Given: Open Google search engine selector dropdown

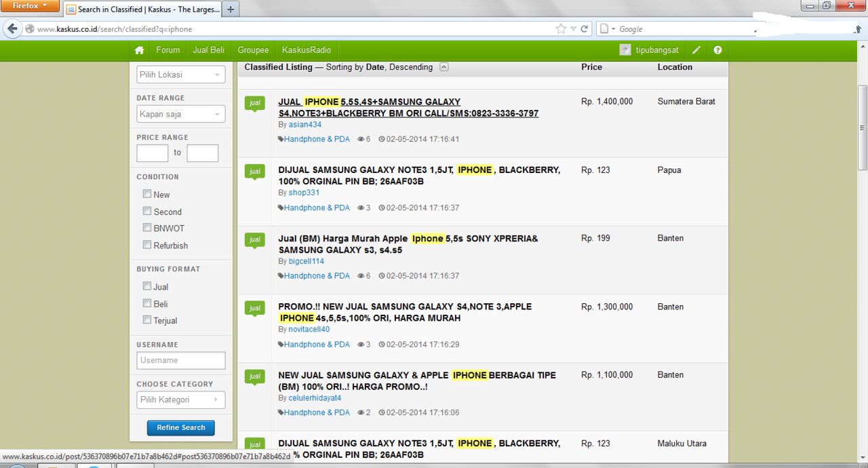Looking at the screenshot, I should (x=608, y=29).
